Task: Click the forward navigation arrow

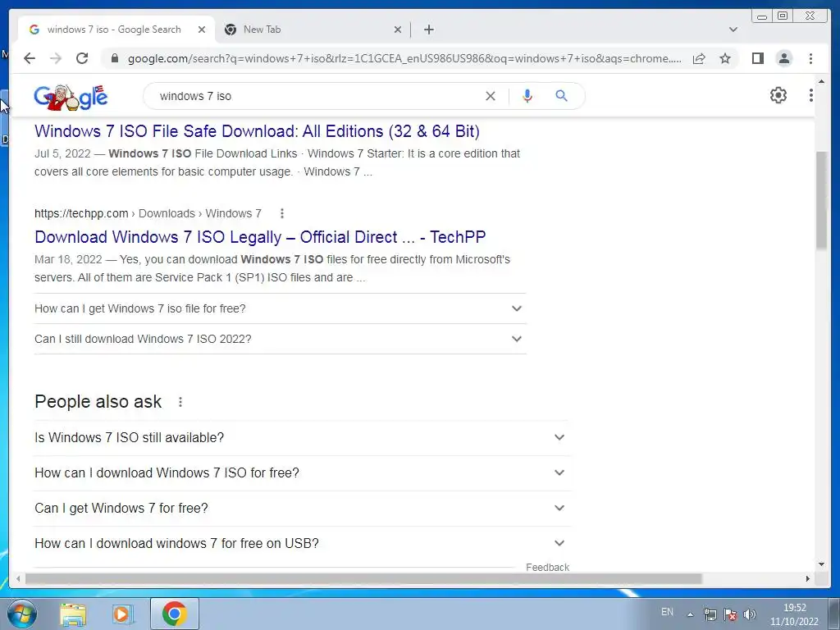Action: coord(56,58)
